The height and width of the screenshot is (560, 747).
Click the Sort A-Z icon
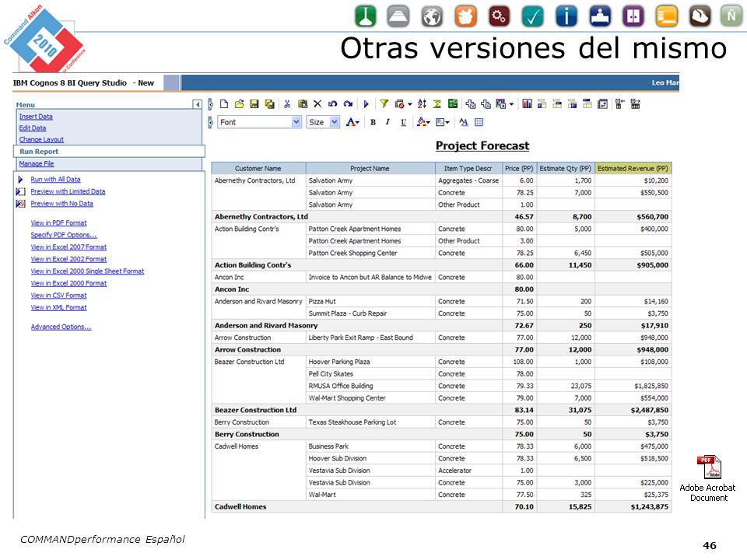(422, 103)
